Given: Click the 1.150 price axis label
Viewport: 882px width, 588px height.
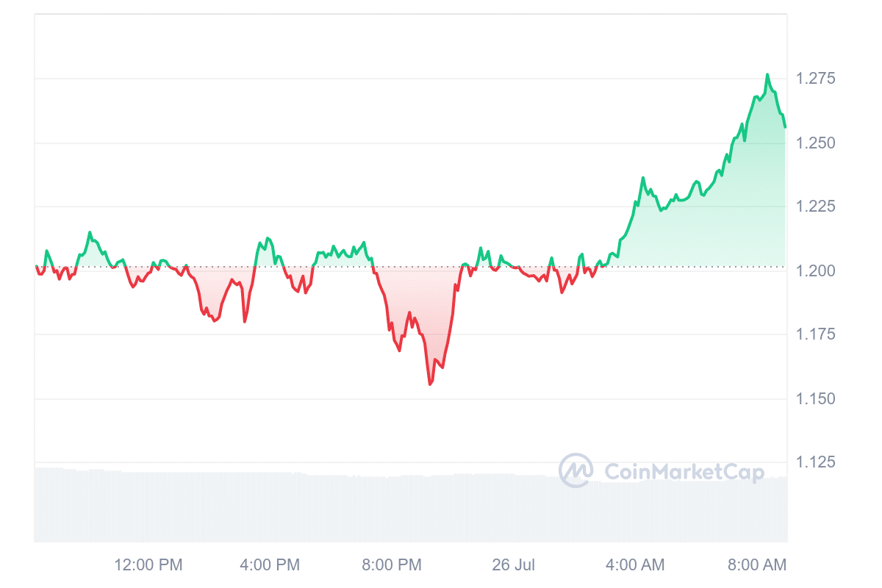Looking at the screenshot, I should (x=815, y=398).
